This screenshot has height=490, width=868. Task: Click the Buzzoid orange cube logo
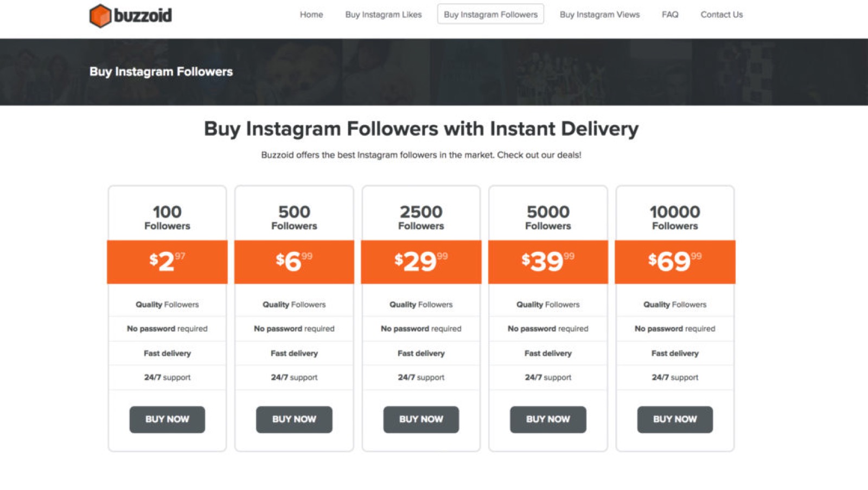[100, 16]
